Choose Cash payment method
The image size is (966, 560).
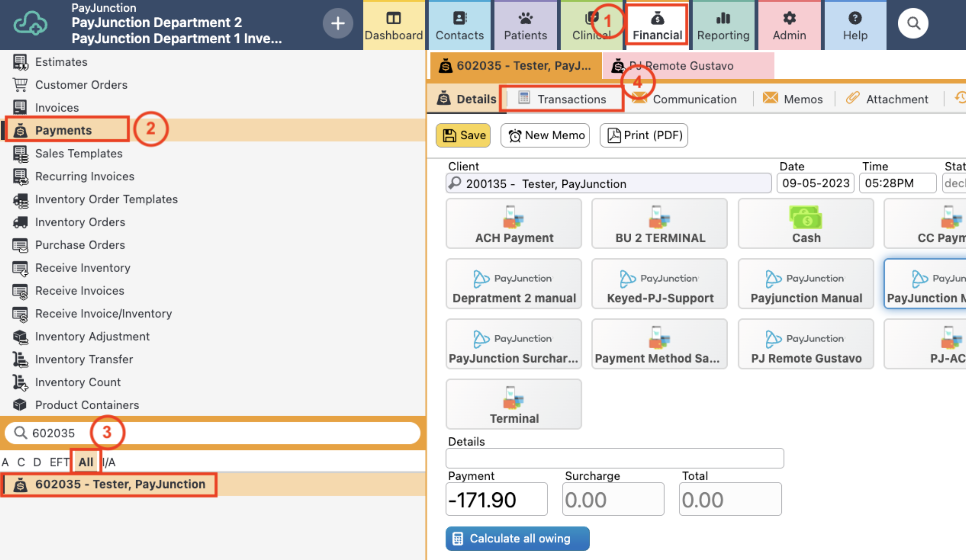click(x=806, y=224)
